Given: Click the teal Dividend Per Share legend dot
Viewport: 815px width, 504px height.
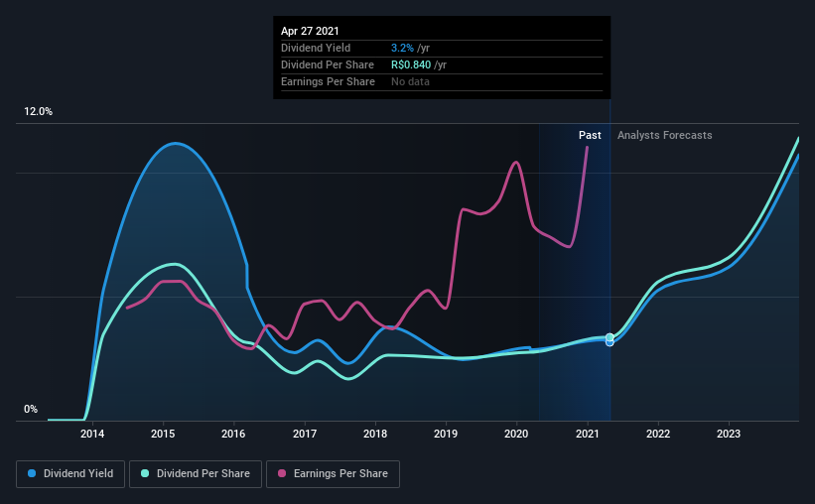Looking at the screenshot, I should pyautogui.click(x=145, y=473).
